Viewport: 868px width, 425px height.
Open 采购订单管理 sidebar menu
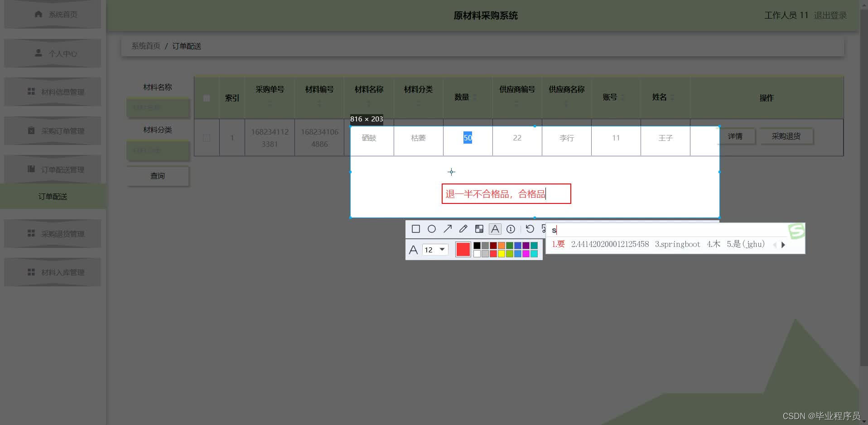[x=53, y=131]
